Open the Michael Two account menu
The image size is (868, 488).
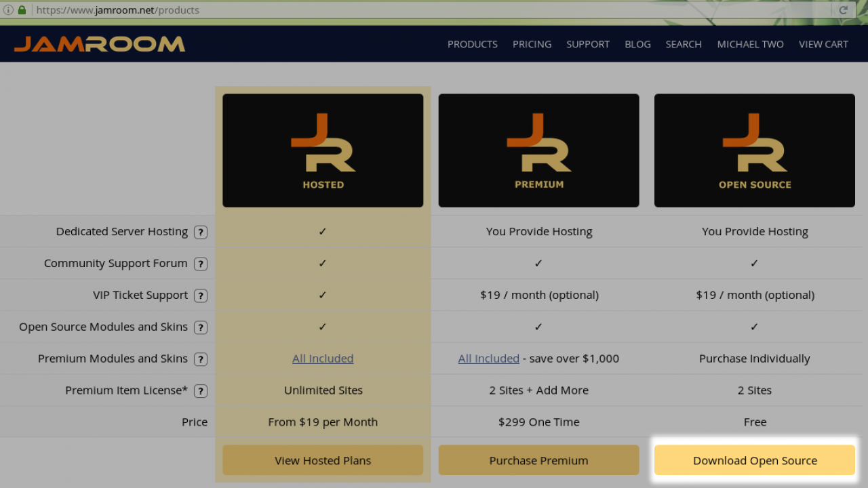[x=750, y=44]
